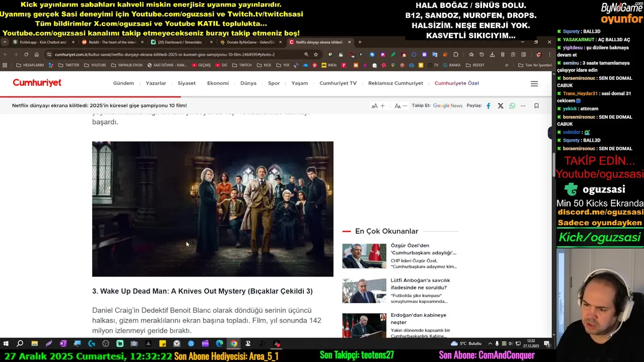The height and width of the screenshot is (362, 644).
Task: Follow on Google News
Action: click(x=447, y=106)
